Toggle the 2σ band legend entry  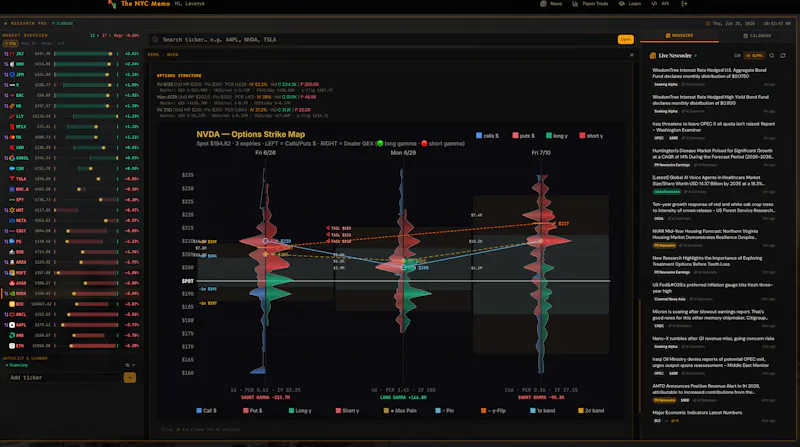[x=591, y=410]
